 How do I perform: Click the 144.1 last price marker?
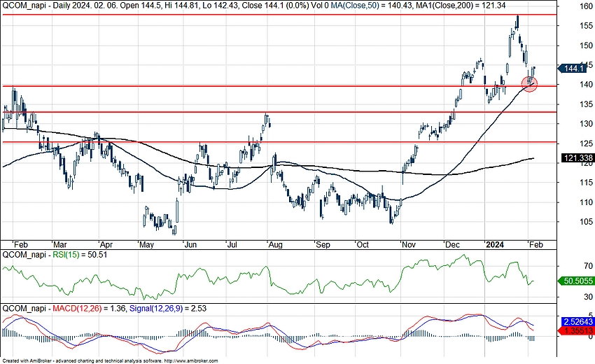pyautogui.click(x=574, y=69)
